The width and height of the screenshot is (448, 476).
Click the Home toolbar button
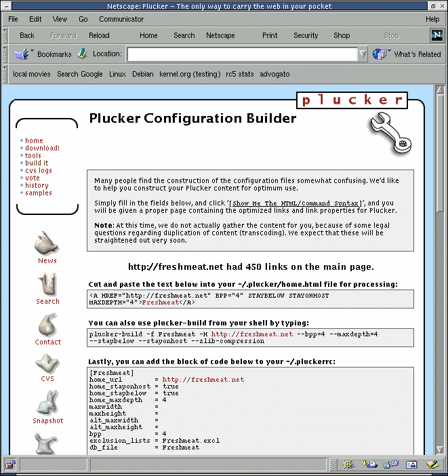click(148, 35)
